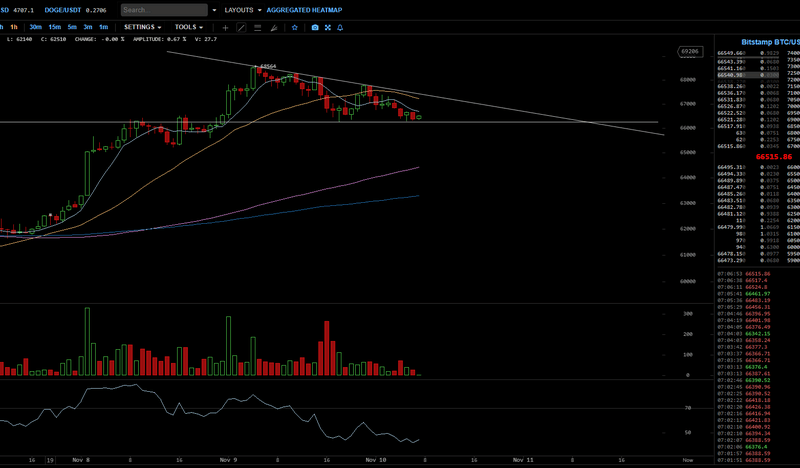Click the 66000 price axis label
The image size is (800, 468).
point(688,128)
